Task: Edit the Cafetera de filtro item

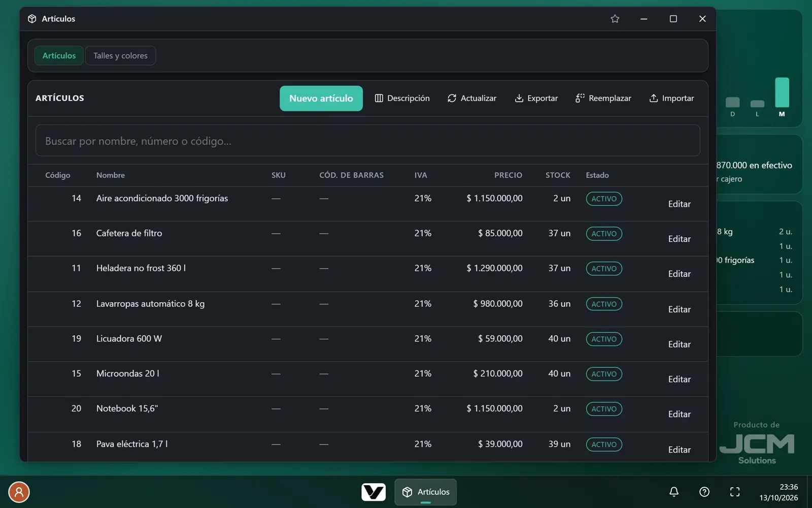Action: pyautogui.click(x=679, y=239)
